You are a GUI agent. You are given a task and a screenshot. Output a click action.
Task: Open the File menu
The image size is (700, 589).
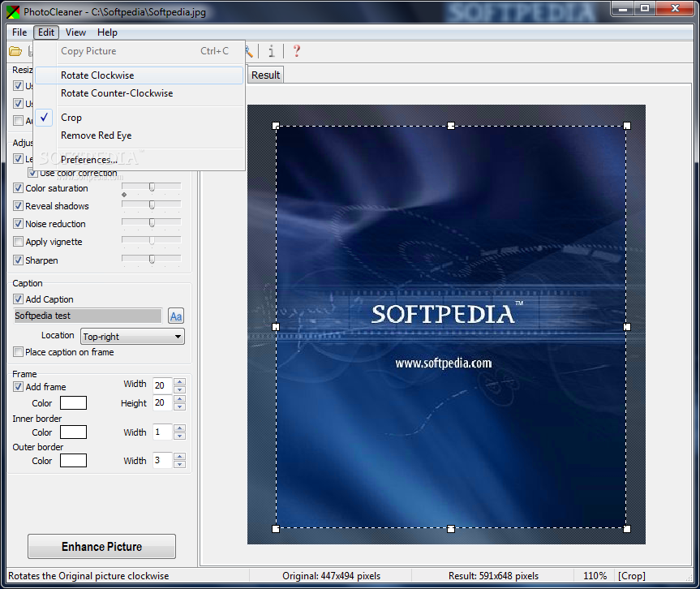tap(19, 32)
